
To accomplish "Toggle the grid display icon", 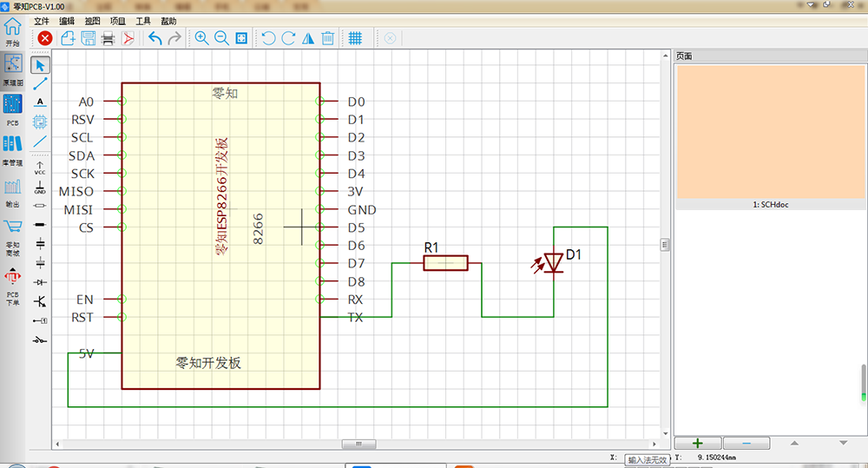I will (355, 38).
